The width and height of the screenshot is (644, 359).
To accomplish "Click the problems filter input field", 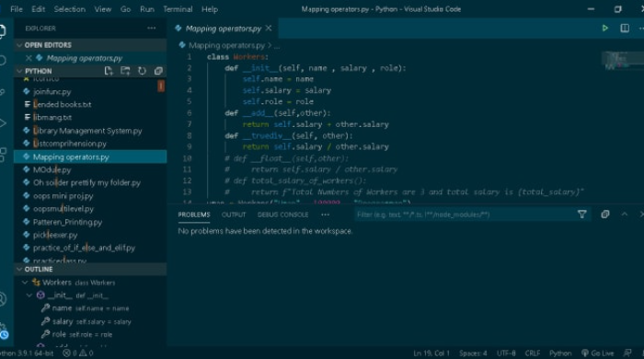I will tap(466, 214).
